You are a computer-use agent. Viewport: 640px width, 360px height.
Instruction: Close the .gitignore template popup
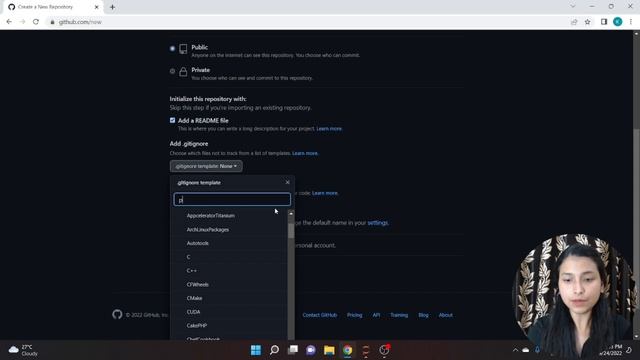point(287,182)
